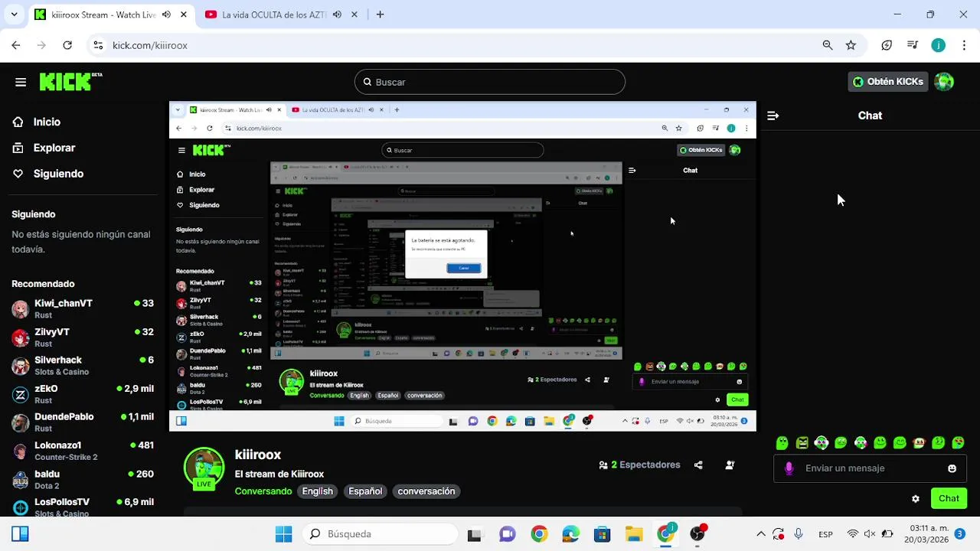Open baldu Dota 2 channel
The image size is (980, 551).
point(83,479)
